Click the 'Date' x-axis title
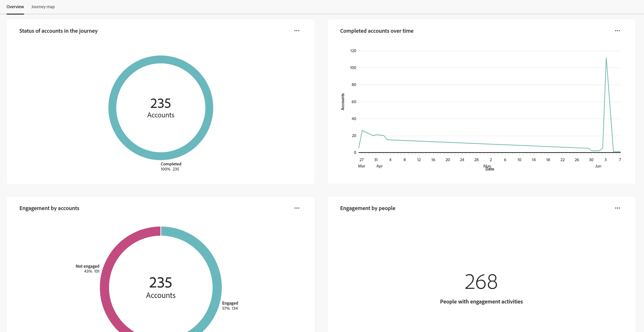The height and width of the screenshot is (332, 644). 490,169
